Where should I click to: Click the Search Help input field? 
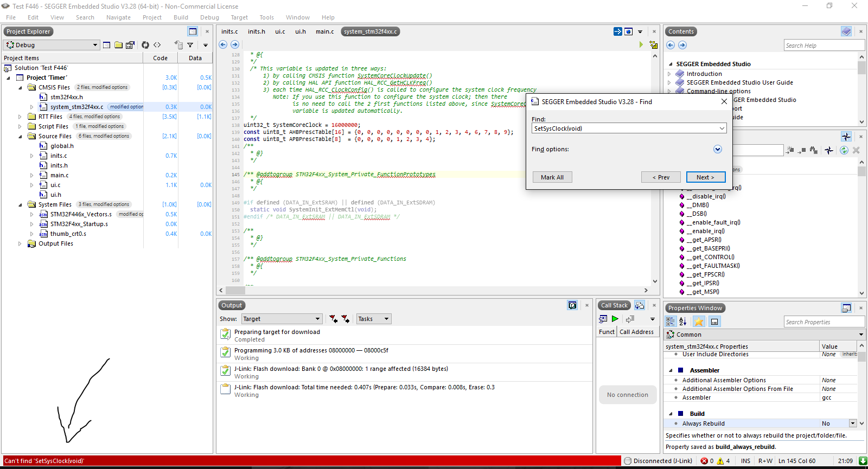[x=824, y=46]
